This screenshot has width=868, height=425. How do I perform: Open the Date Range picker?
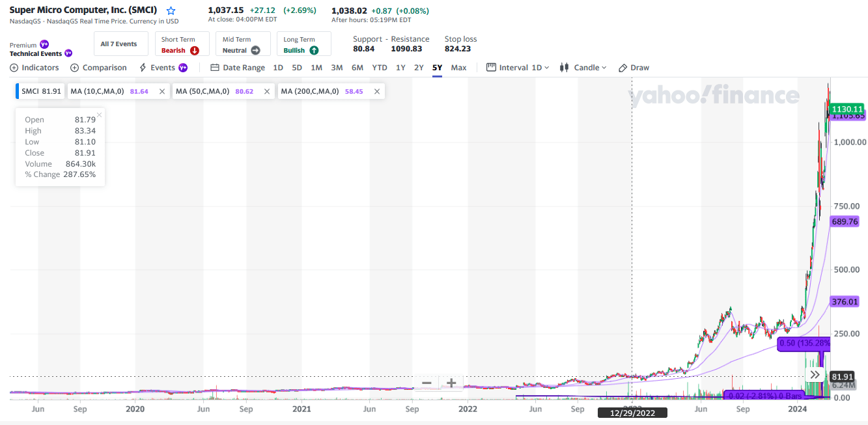tap(238, 68)
